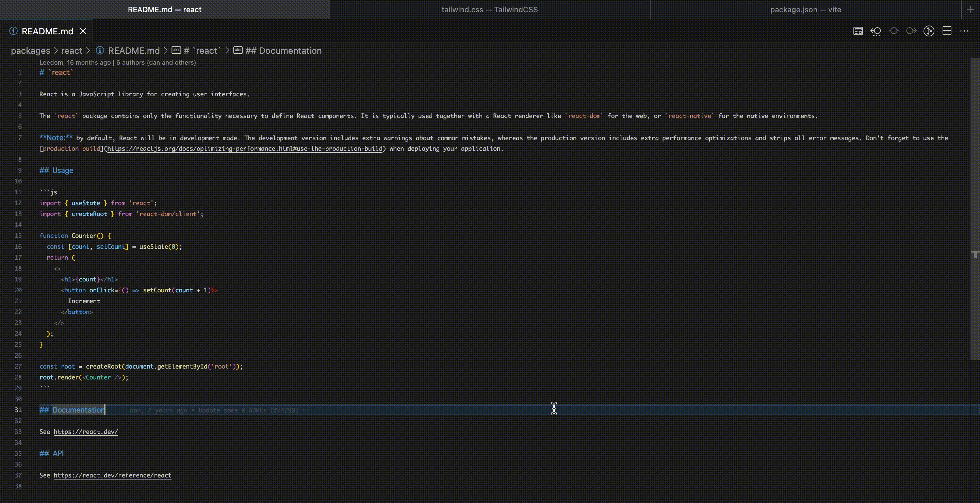980x503 pixels.
Task: Click the info icon on README.md tab
Action: pos(13,31)
